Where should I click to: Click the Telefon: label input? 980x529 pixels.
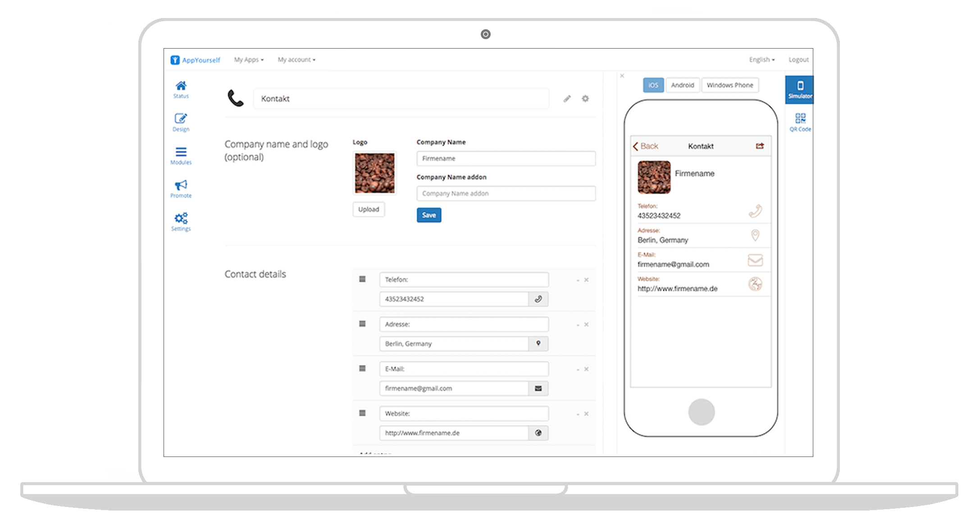[x=464, y=280]
